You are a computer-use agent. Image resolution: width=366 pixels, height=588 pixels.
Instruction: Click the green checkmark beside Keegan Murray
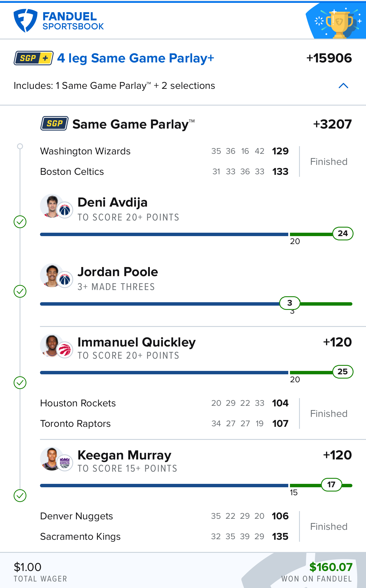point(20,495)
